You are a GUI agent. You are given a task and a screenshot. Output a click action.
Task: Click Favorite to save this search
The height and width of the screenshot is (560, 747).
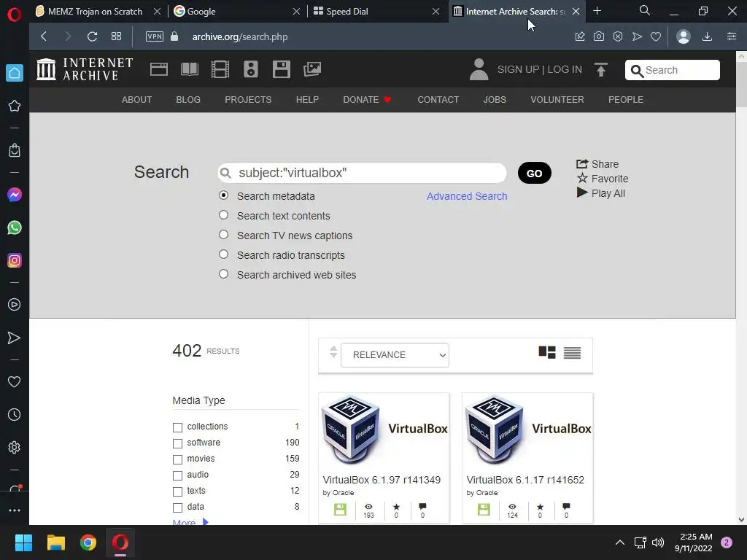603,179
